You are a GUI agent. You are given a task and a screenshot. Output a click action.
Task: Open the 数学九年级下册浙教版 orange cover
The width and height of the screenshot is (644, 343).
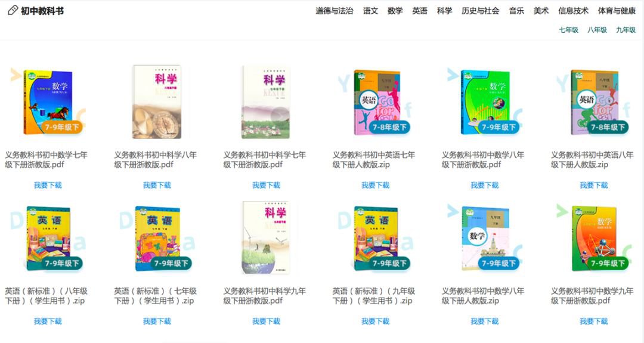(593, 238)
